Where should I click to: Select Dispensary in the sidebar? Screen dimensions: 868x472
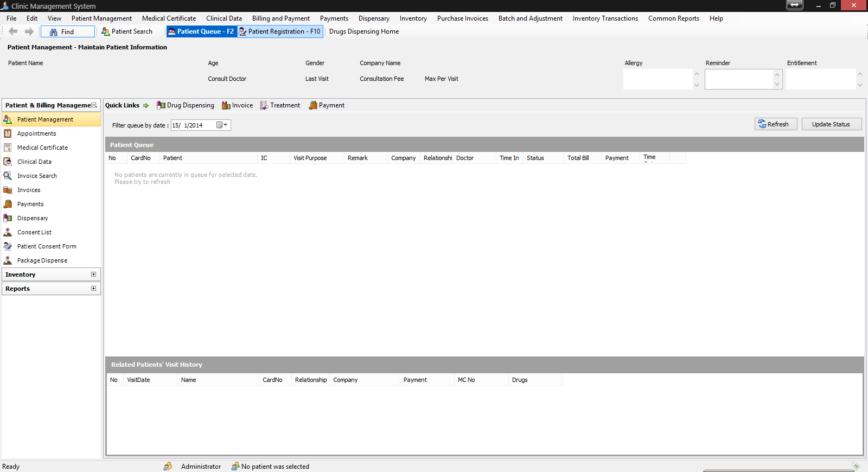click(52, 218)
